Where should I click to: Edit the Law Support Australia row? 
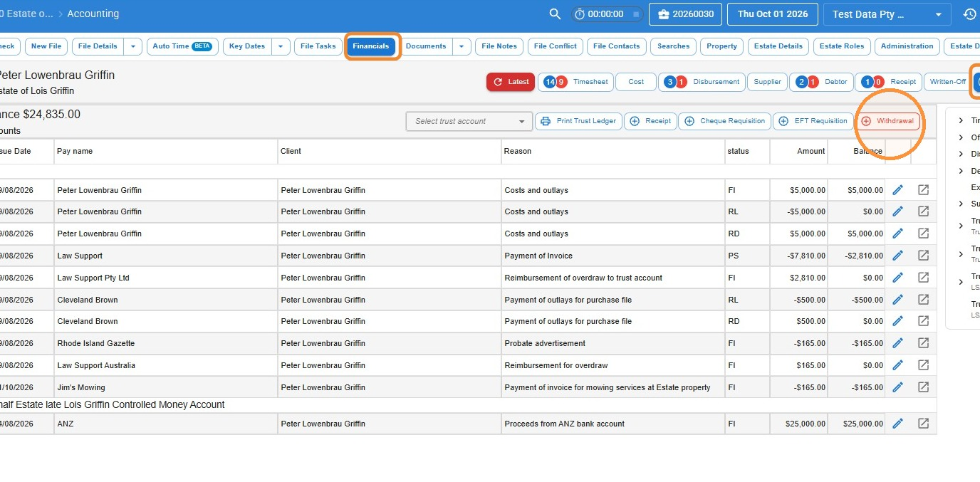[897, 365]
